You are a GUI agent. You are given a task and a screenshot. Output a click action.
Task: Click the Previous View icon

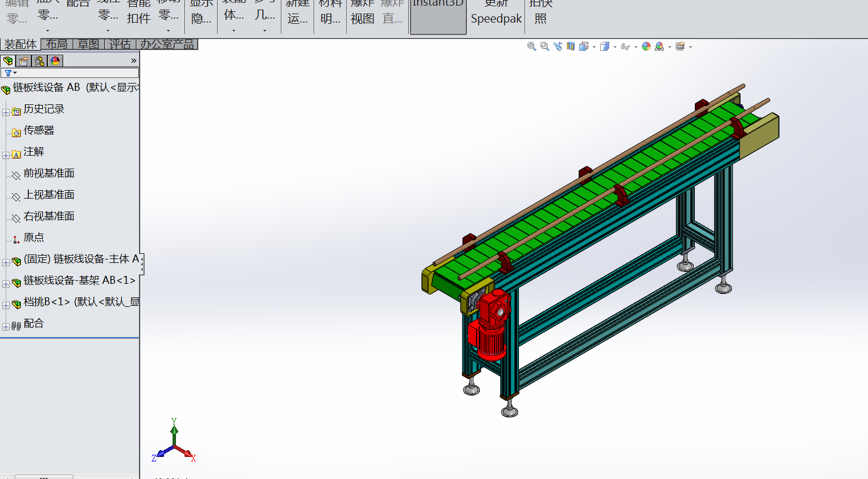[x=558, y=46]
